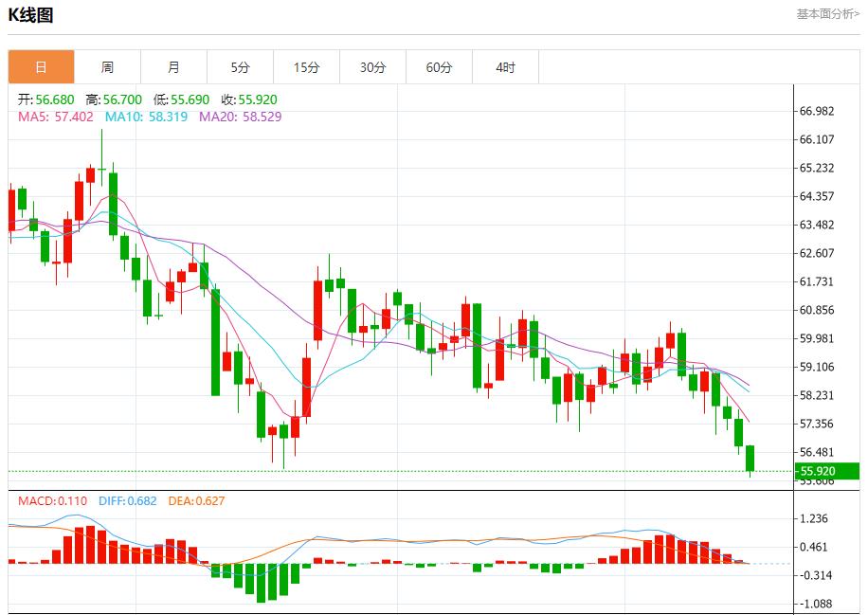Image resolution: width=868 pixels, height=615 pixels.
Task: Switch to the 4时 interval tab
Action: [x=505, y=67]
